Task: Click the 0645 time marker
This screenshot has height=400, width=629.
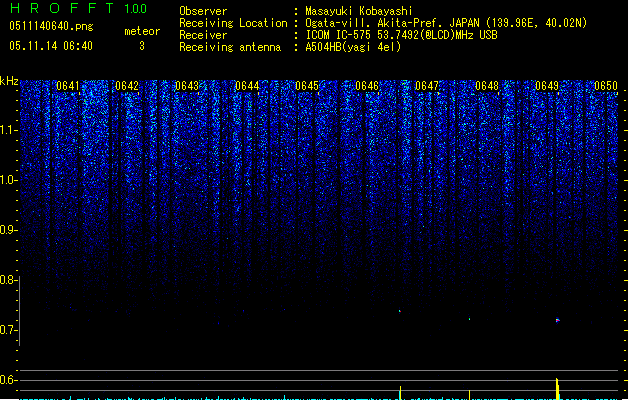Action: click(x=307, y=86)
